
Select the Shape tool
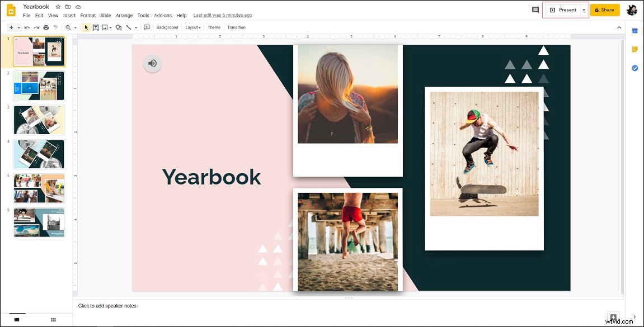point(119,27)
